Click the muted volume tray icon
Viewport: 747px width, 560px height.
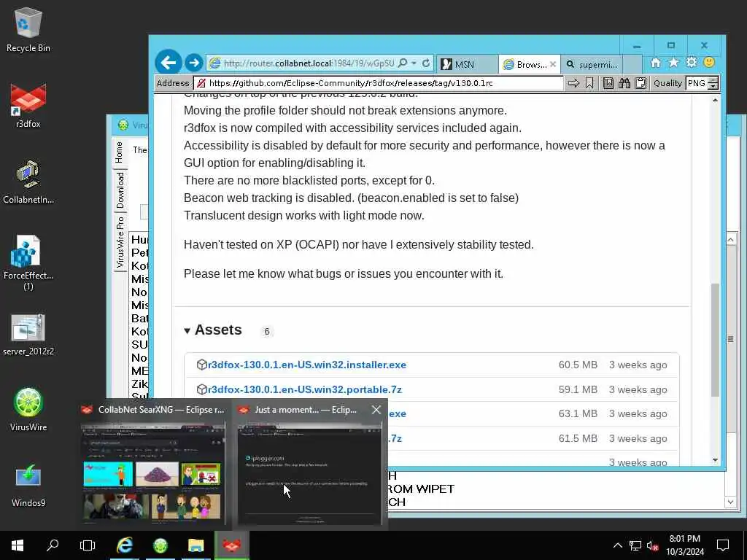(x=652, y=545)
